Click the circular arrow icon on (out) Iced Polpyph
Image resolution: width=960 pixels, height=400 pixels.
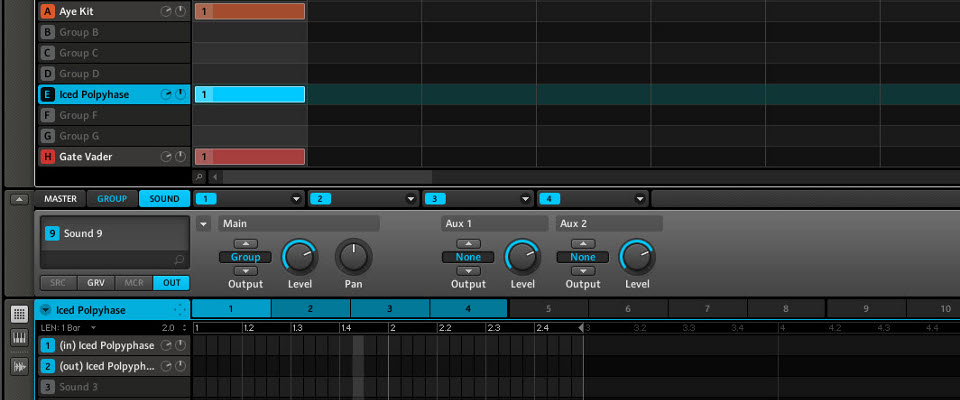click(x=166, y=366)
